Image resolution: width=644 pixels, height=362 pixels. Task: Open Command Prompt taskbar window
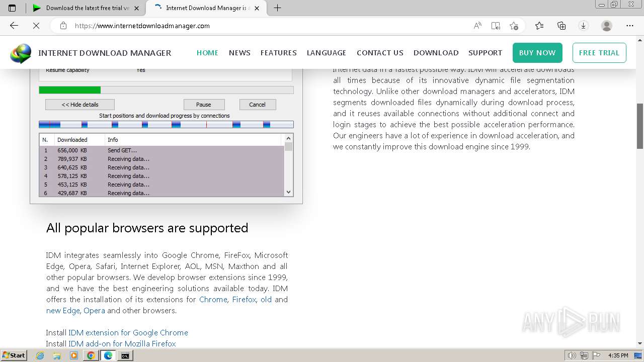tap(125, 355)
